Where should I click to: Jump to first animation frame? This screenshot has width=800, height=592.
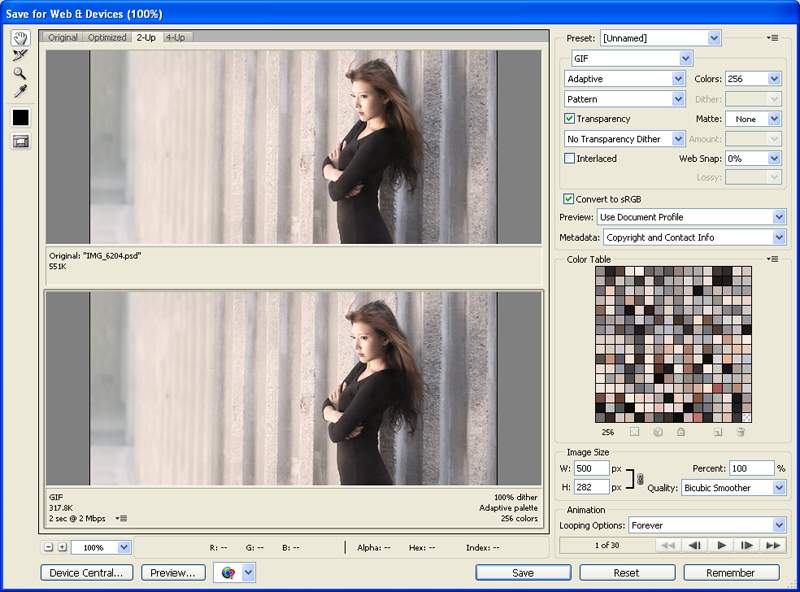pos(668,545)
